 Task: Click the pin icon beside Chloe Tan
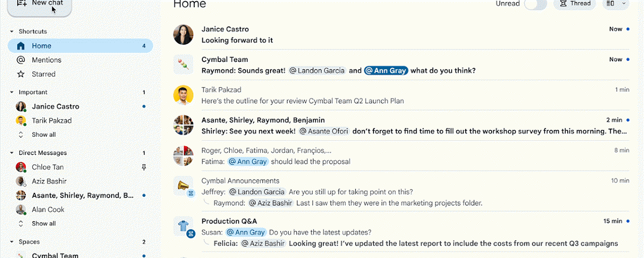point(143,167)
